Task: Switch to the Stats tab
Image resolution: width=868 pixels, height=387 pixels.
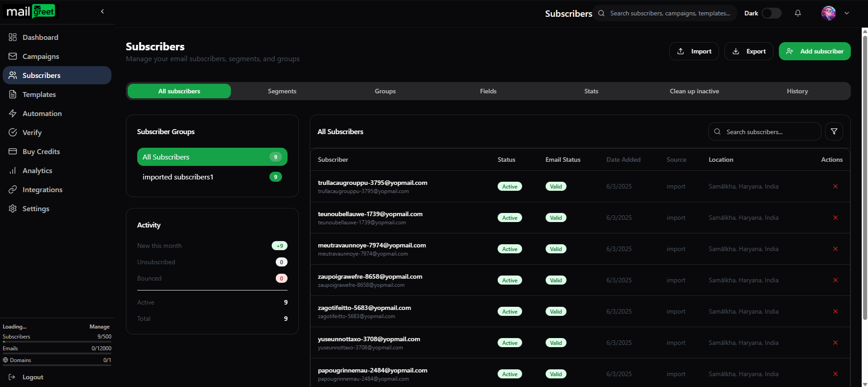Action: pyautogui.click(x=591, y=91)
